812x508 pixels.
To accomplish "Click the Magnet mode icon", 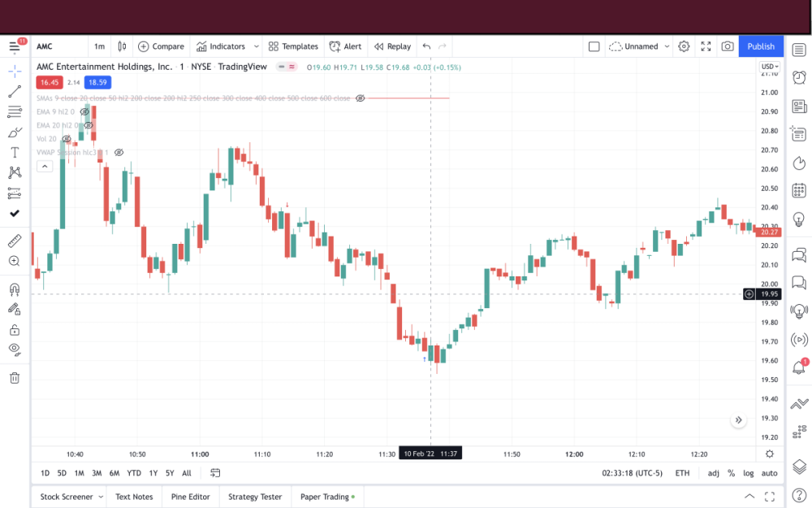I will pos(14,289).
